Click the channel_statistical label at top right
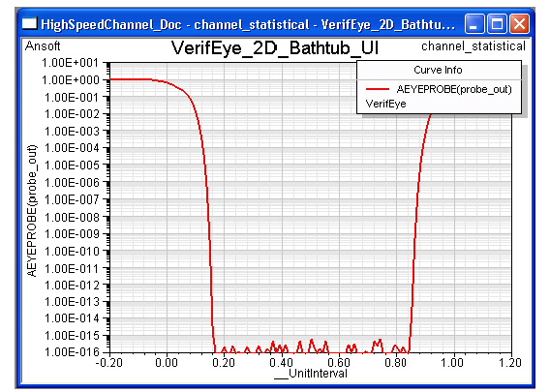Screen dimensions: 550x392 pos(474,45)
